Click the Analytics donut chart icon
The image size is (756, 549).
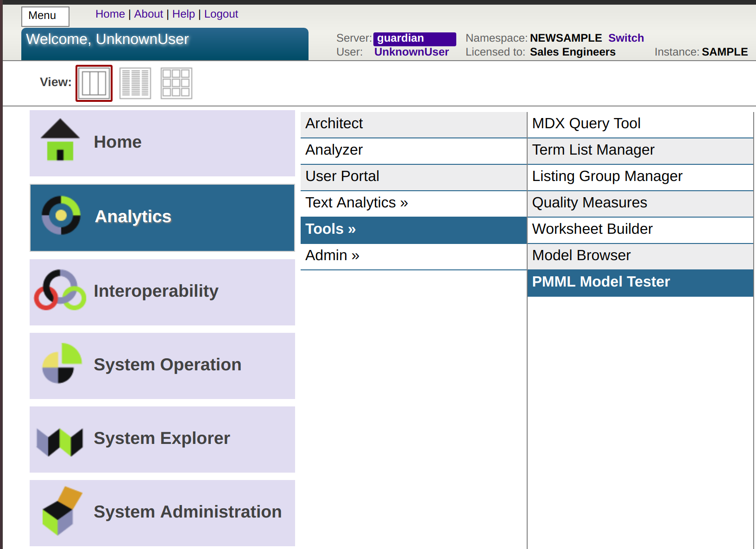click(61, 215)
